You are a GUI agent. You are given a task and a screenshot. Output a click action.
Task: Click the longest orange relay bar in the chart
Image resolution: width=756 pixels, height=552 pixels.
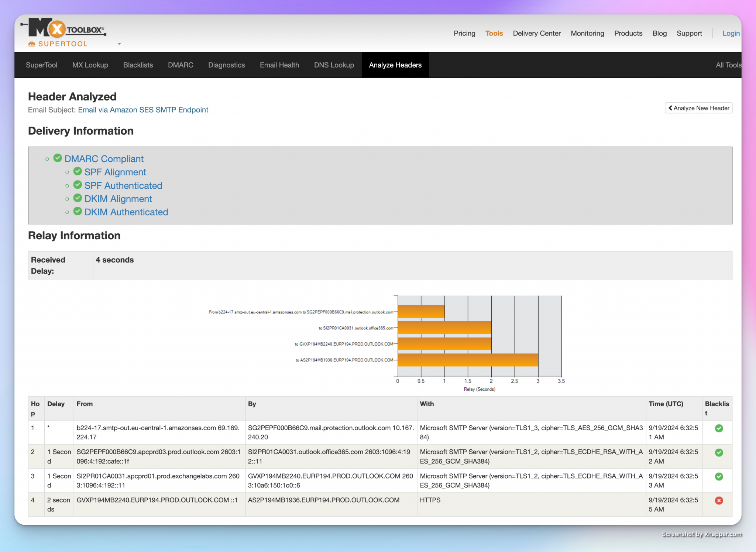pos(467,360)
